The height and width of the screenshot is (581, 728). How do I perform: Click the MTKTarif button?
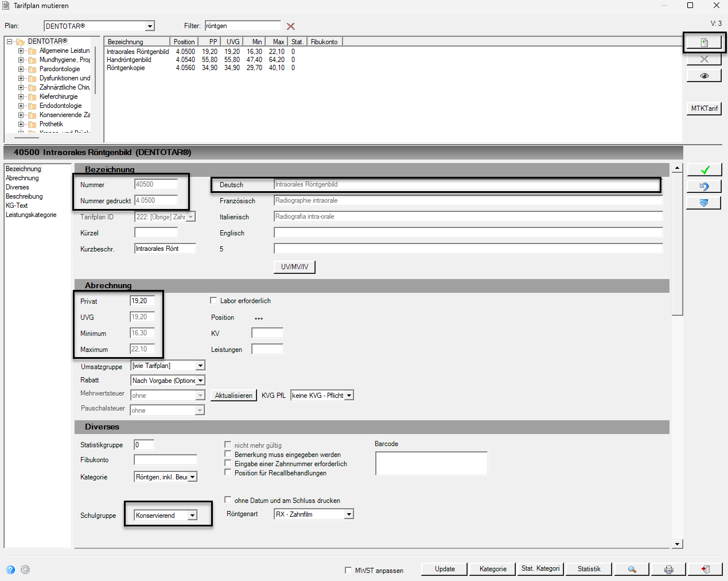[x=704, y=109]
